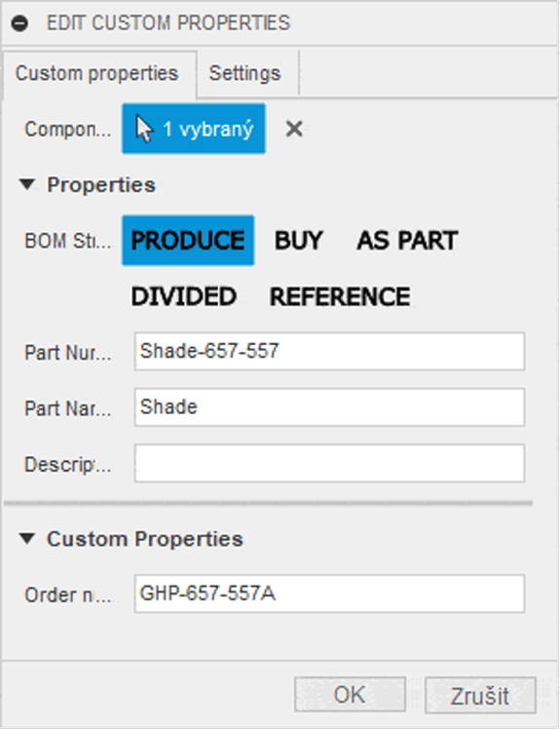The height and width of the screenshot is (730, 560).
Task: Click the divider line above Custom Properties
Action: coord(269,503)
